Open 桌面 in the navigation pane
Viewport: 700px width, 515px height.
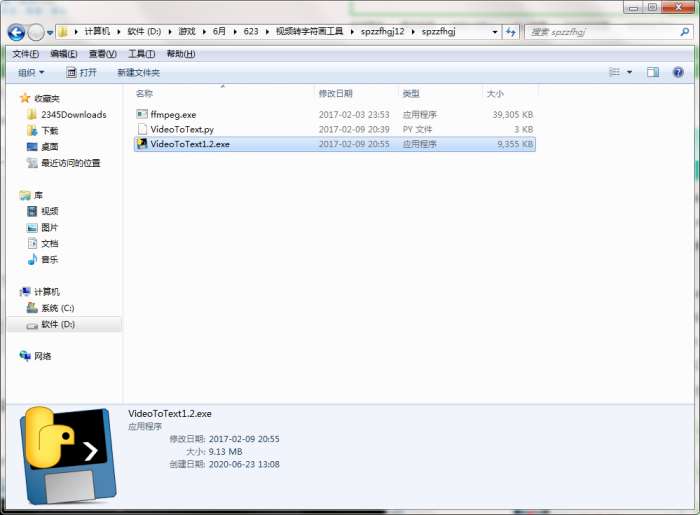50,147
